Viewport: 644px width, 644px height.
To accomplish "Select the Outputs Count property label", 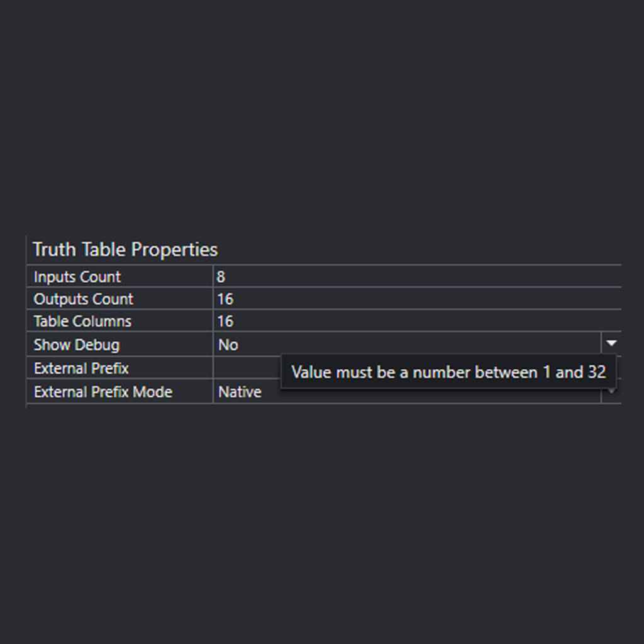I will point(83,299).
